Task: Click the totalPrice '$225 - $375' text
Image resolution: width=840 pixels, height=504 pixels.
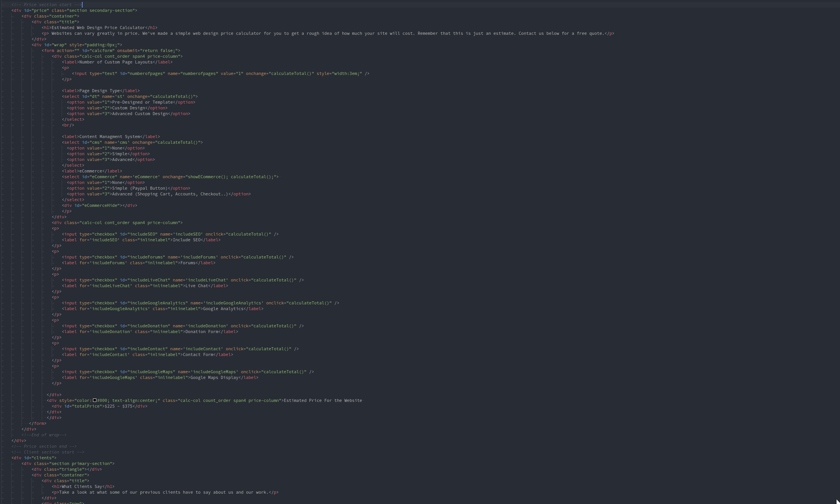Action: click(x=118, y=406)
